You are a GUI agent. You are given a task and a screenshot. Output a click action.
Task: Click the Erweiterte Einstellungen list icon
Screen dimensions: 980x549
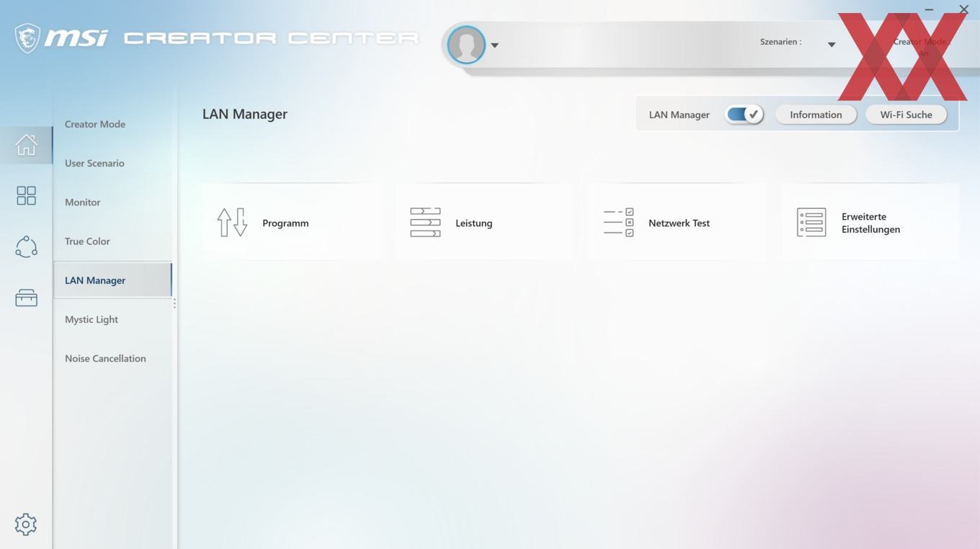(811, 223)
